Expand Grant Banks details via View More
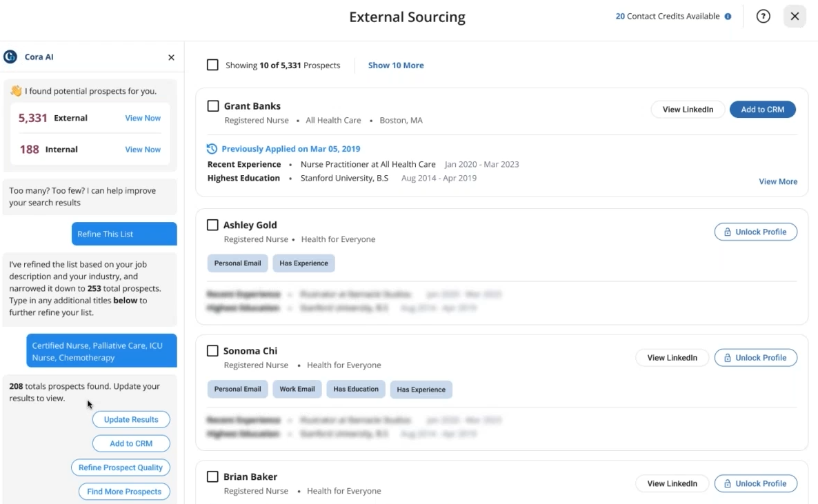This screenshot has height=504, width=818. 778,181
